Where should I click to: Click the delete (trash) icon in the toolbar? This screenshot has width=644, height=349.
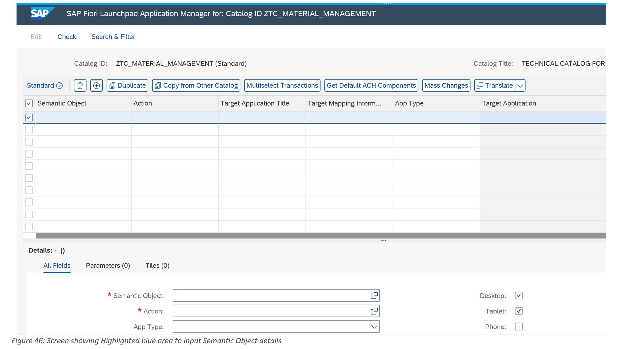point(80,85)
